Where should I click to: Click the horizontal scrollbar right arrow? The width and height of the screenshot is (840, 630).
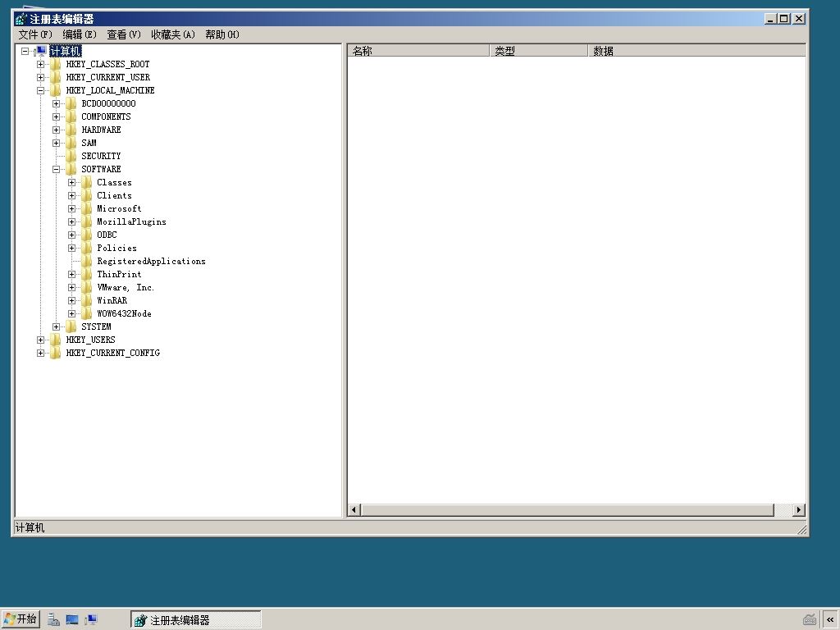click(x=799, y=510)
